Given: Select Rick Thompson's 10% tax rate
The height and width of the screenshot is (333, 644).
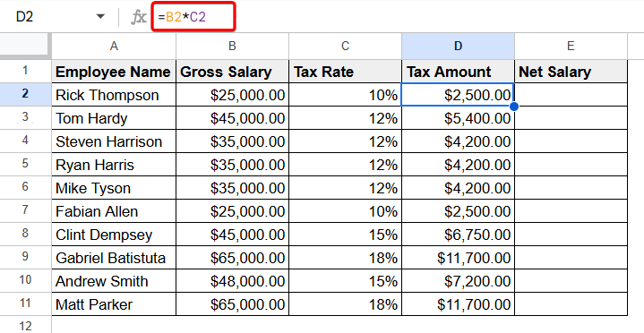Looking at the screenshot, I should click(x=345, y=95).
